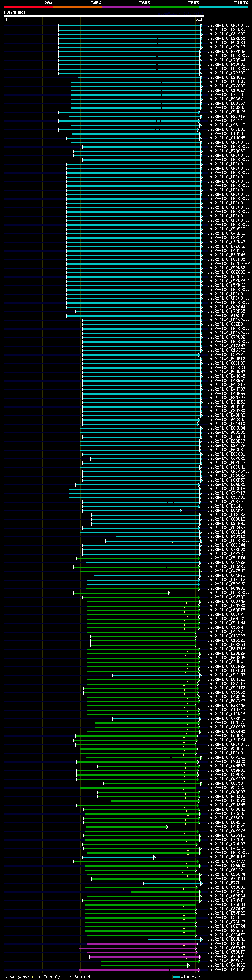
Task: Click the UniRef100_A9PA23 label
Action: click(x=226, y=47)
